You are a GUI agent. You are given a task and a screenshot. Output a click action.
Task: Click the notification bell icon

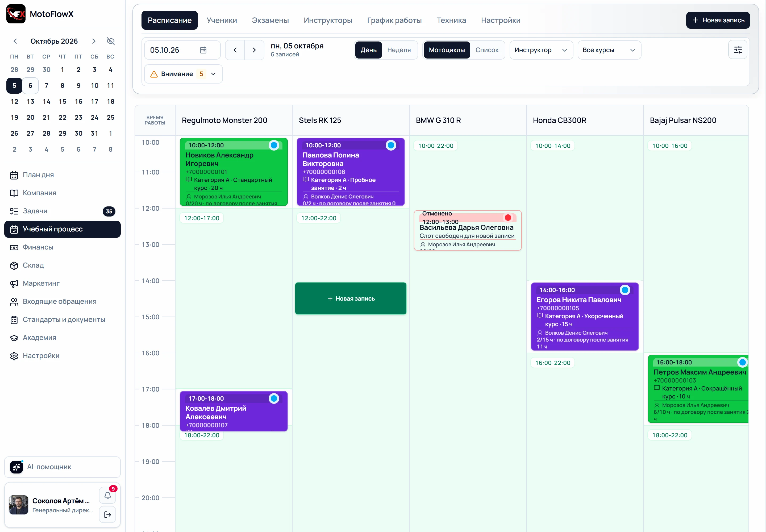[x=108, y=495]
